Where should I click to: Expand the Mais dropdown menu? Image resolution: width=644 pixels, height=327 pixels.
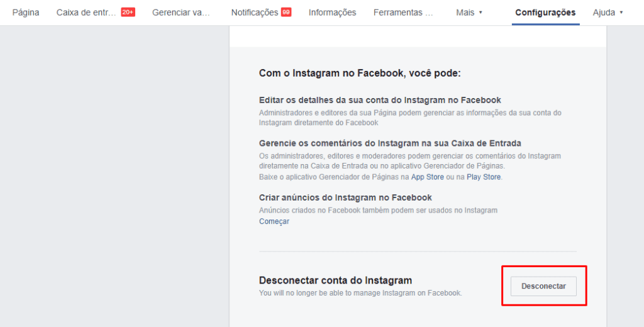469,13
